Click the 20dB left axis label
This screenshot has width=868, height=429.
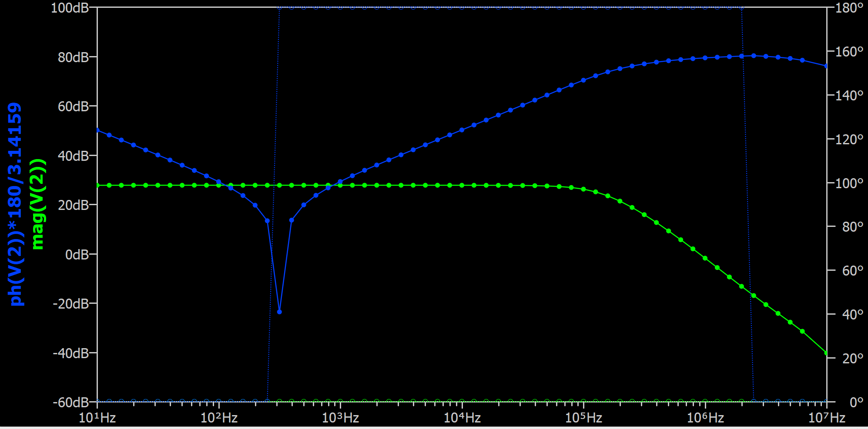(73, 205)
